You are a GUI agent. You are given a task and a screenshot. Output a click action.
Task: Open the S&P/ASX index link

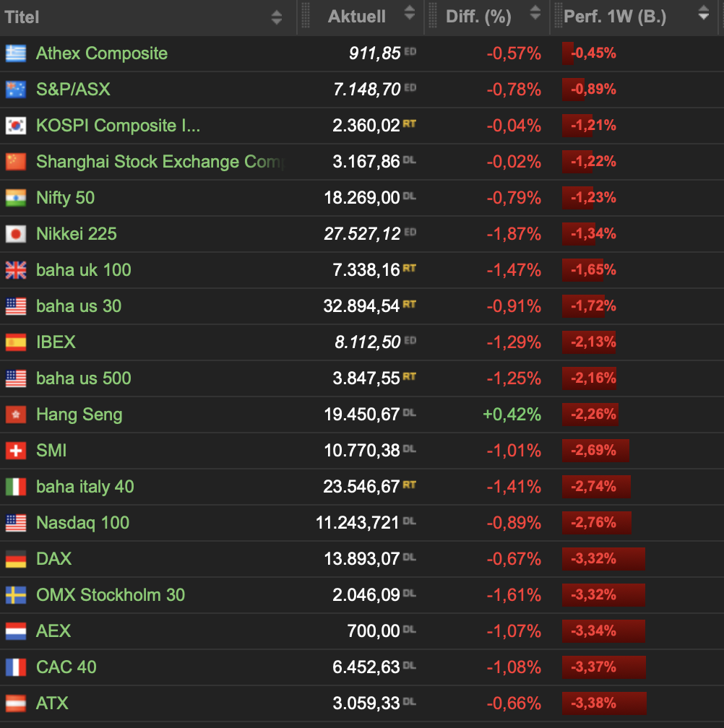click(74, 90)
